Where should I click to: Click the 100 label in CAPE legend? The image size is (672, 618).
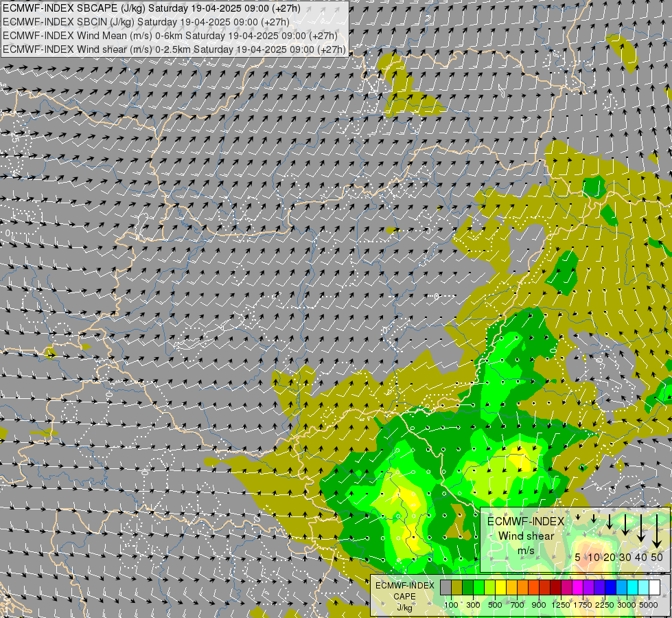coord(451,605)
